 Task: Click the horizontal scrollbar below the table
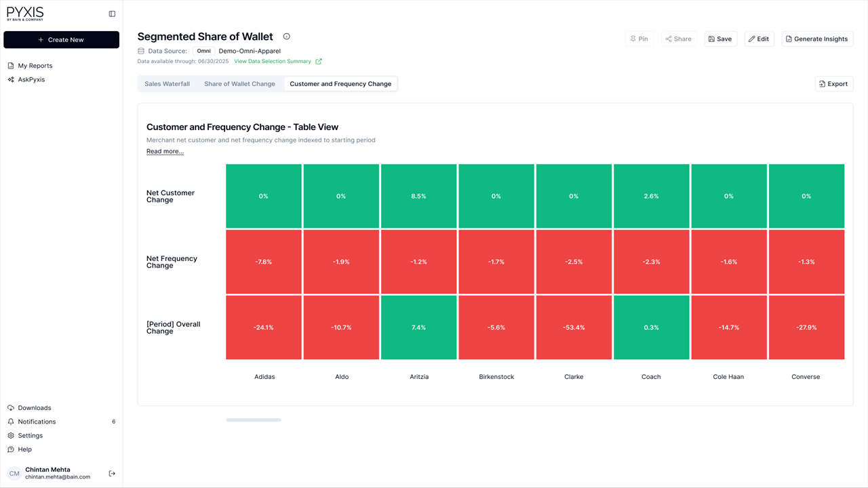tap(254, 420)
